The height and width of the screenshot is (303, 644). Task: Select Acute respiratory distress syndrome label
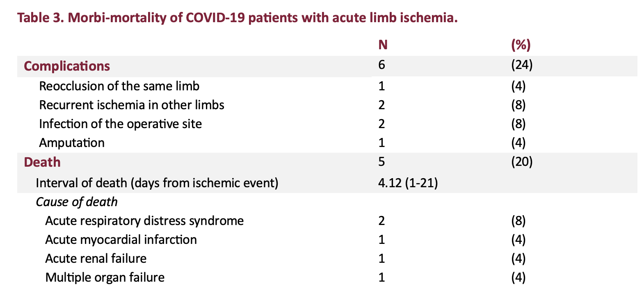coord(144,220)
